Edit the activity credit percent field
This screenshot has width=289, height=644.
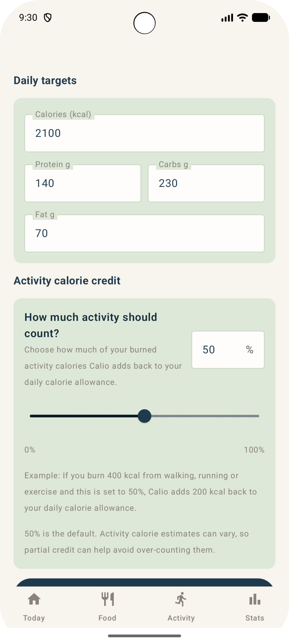click(228, 350)
